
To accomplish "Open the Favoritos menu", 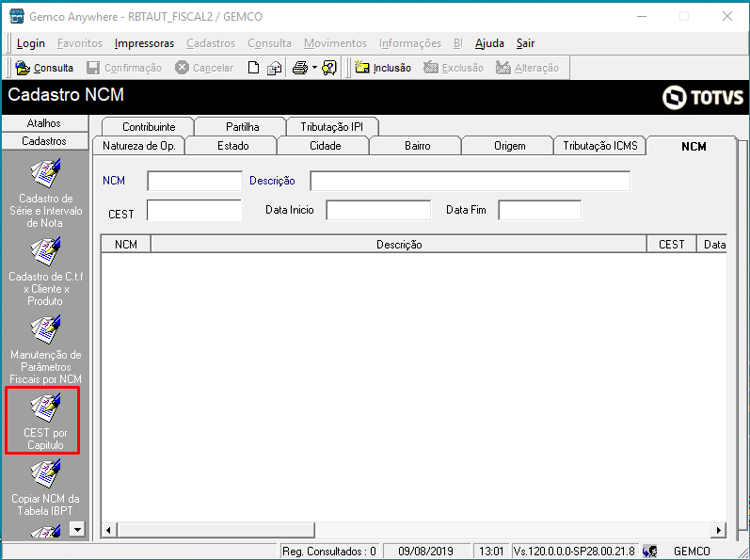I will [x=80, y=43].
